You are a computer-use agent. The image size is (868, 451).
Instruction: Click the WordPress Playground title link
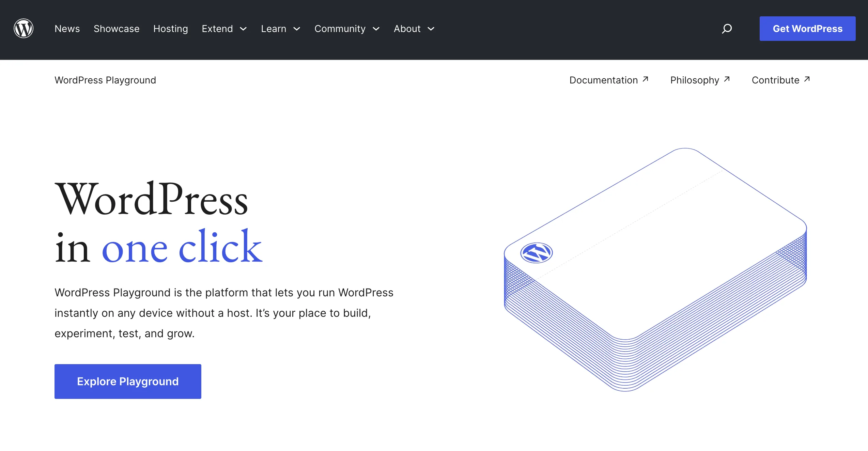click(x=105, y=80)
